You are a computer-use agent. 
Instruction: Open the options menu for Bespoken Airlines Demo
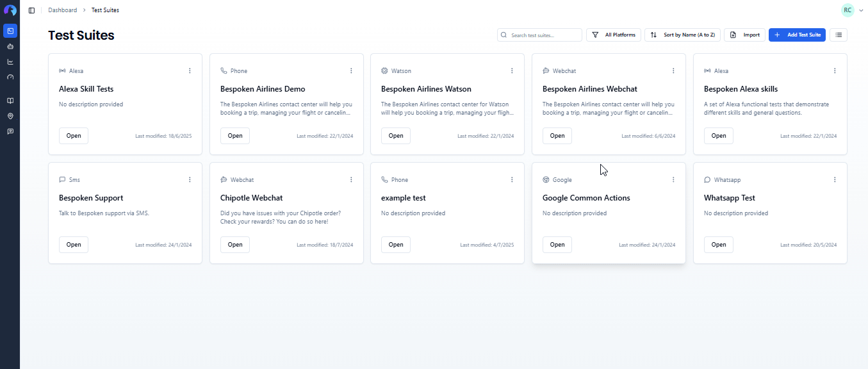coord(351,71)
